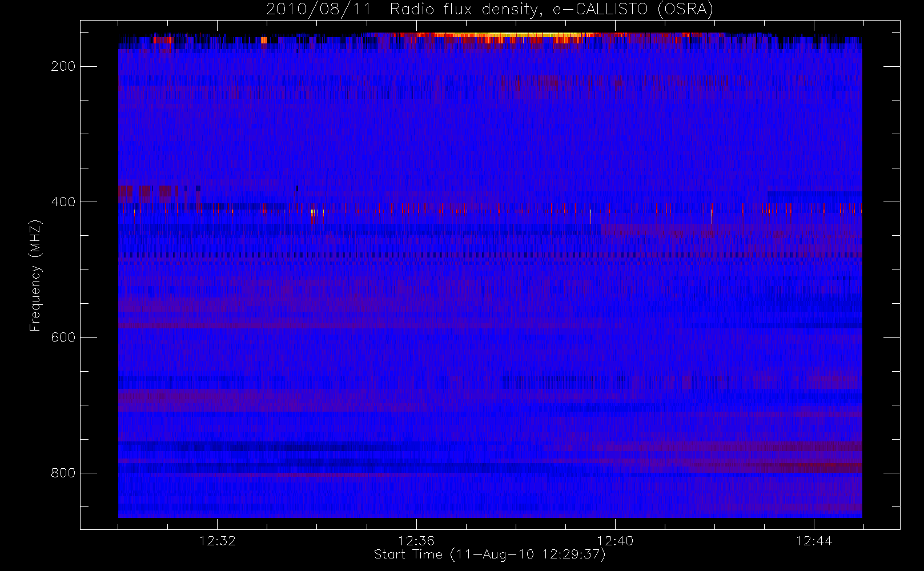Click the 'Frequency (MHZ)' axis label
Image resolution: width=924 pixels, height=571 pixels.
coord(35,275)
